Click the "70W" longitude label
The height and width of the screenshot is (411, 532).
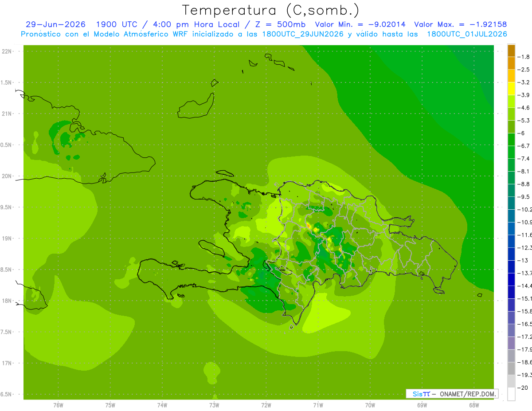[x=370, y=405]
